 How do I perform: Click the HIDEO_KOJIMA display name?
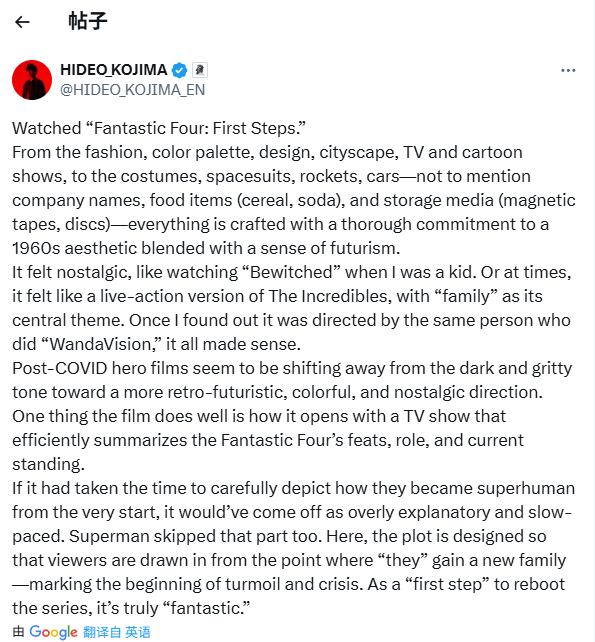pos(114,70)
